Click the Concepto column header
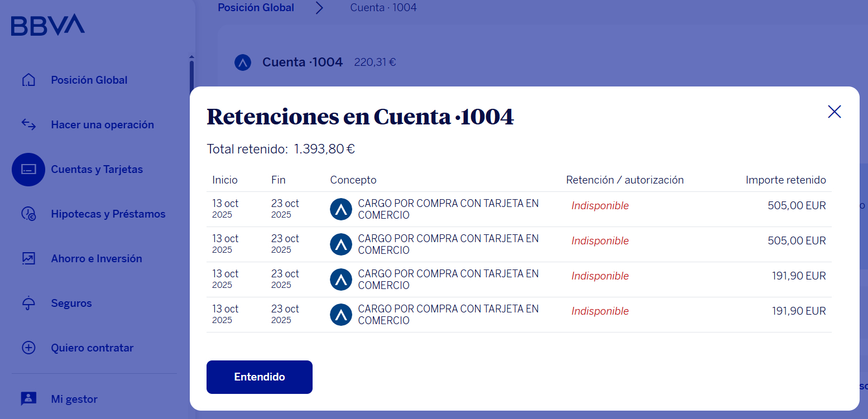868x419 pixels. (353, 180)
